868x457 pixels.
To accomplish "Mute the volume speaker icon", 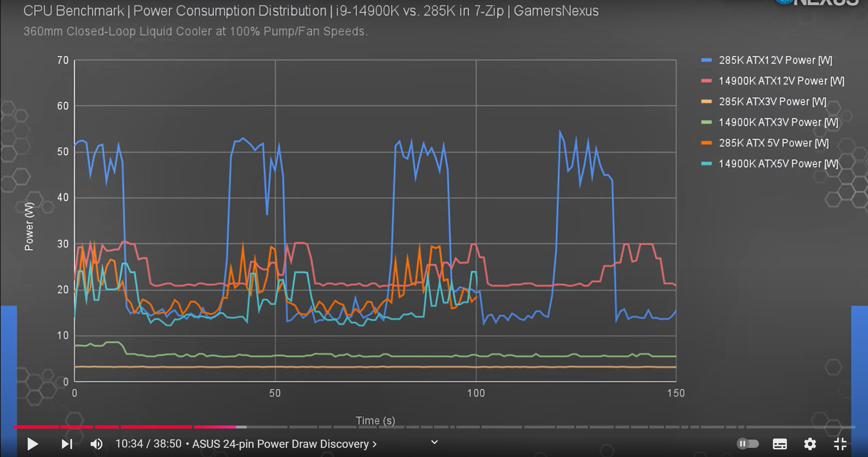I will click(96, 444).
